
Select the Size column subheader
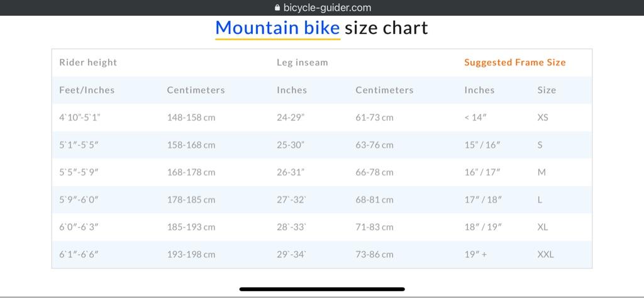point(547,90)
